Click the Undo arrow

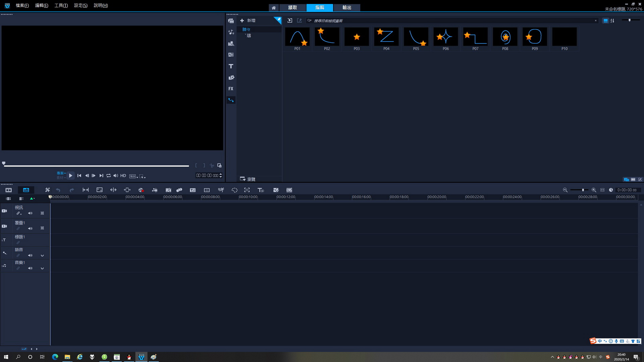coord(58,190)
